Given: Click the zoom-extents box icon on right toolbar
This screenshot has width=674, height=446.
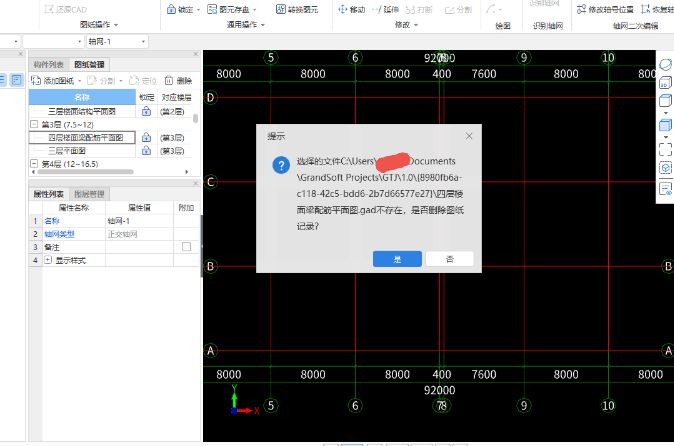Looking at the screenshot, I should 665,168.
